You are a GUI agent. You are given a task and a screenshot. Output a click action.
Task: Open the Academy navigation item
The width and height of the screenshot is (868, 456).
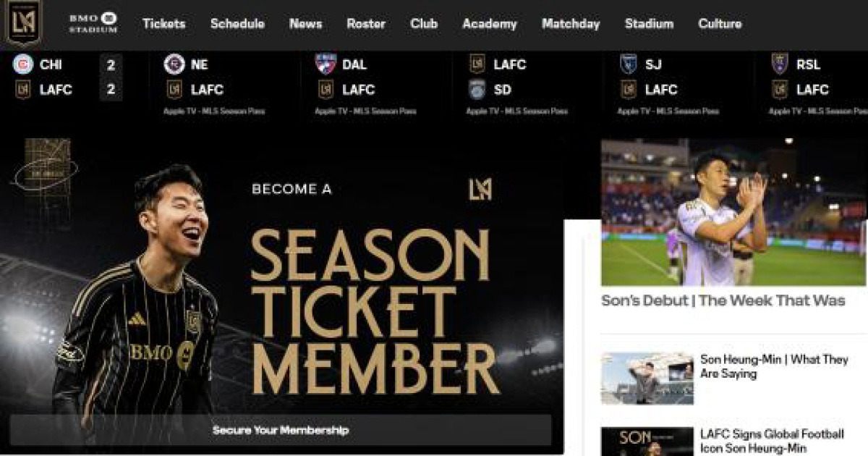(490, 23)
